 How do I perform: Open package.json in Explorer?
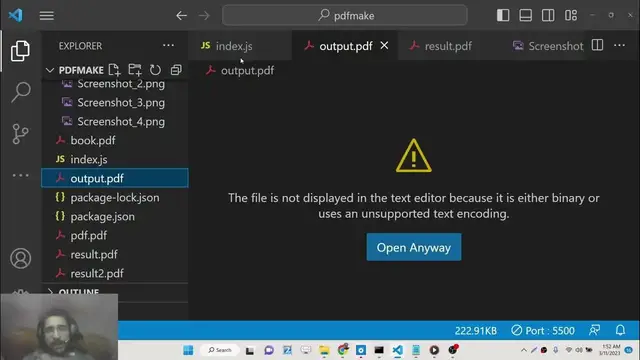[115, 216]
